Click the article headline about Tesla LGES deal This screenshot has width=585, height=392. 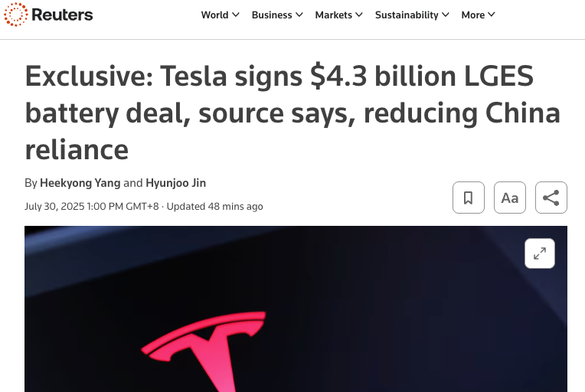(x=292, y=113)
